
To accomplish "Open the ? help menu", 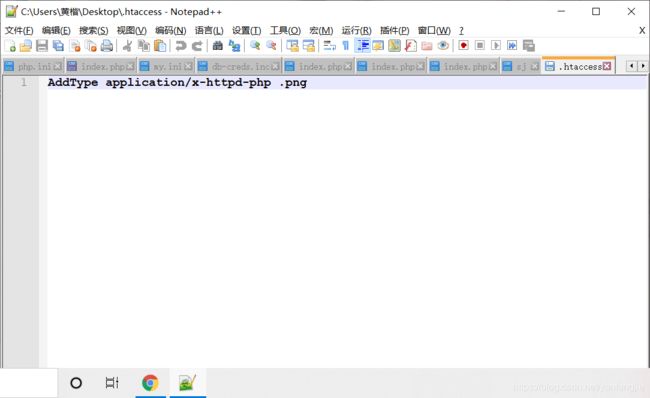I will click(x=461, y=31).
